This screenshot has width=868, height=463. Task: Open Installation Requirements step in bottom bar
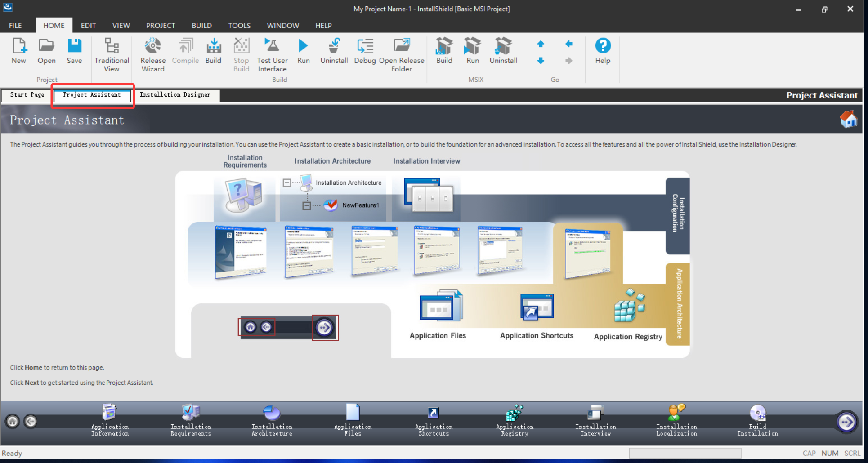pos(191,420)
